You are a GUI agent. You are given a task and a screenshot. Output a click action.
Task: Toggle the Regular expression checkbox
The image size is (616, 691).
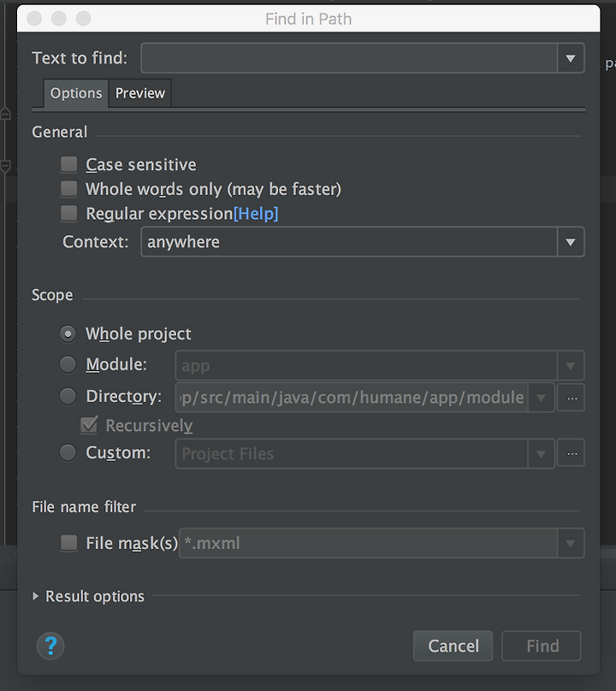click(69, 214)
